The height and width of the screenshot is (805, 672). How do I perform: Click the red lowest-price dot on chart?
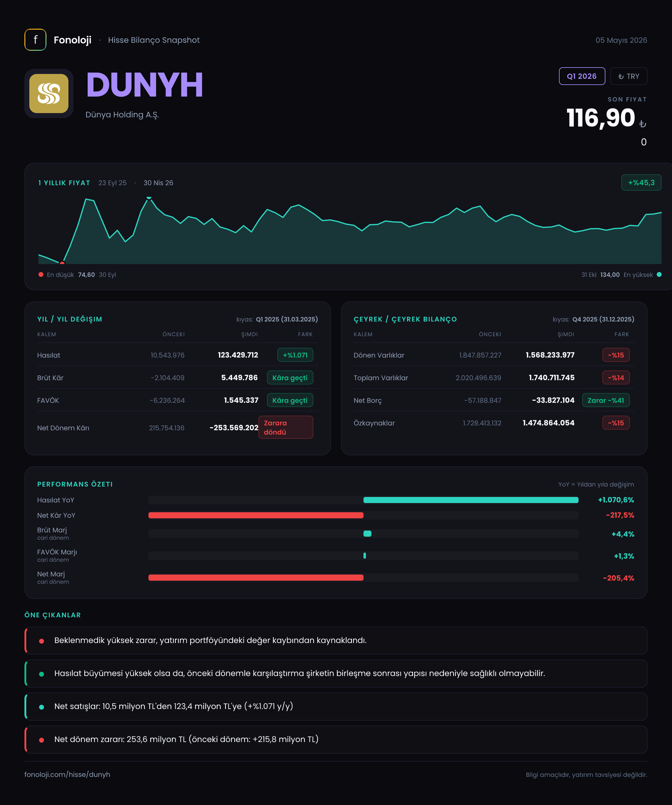coord(62,263)
